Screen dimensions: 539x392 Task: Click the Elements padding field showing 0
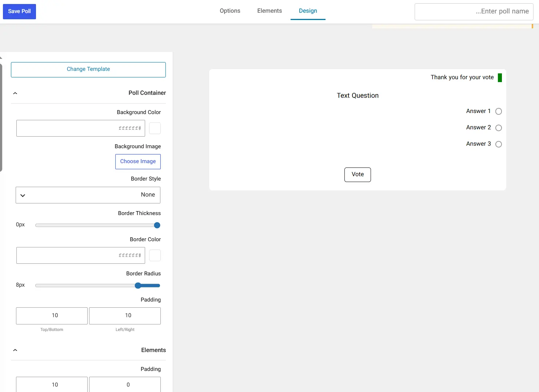coord(125,384)
